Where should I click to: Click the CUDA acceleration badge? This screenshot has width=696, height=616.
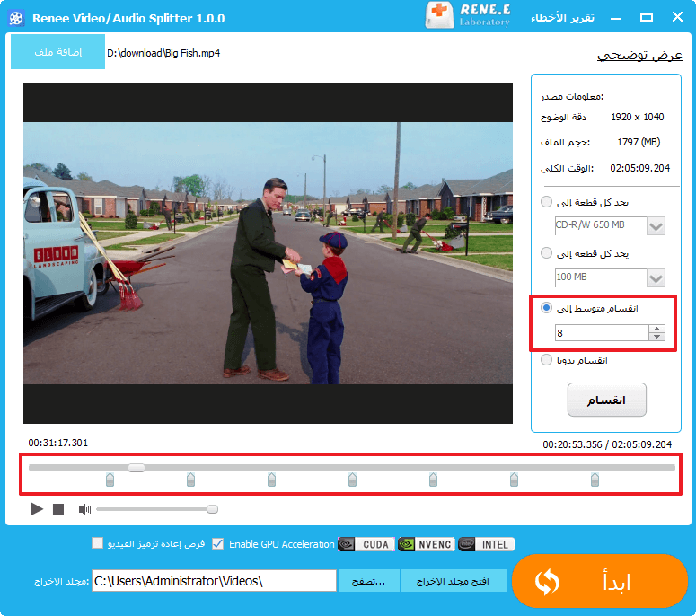pos(366,544)
